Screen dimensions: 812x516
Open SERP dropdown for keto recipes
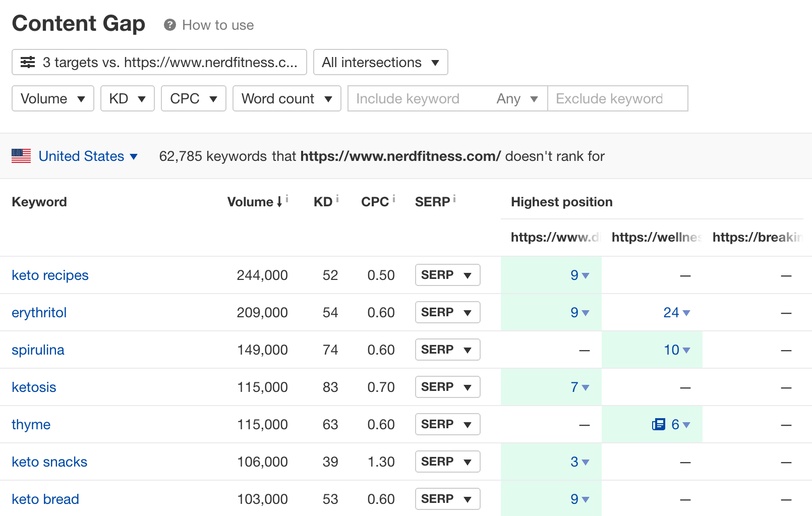click(447, 275)
